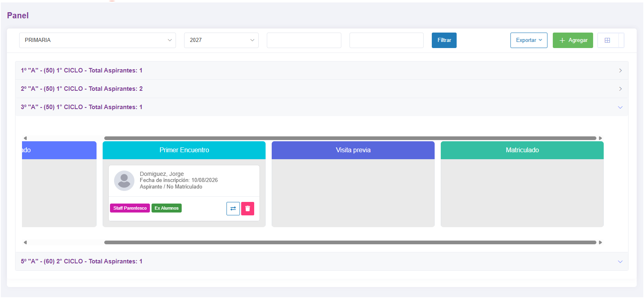Collapse the 3º "A" group row
The width and height of the screenshot is (644, 298).
(322, 107)
